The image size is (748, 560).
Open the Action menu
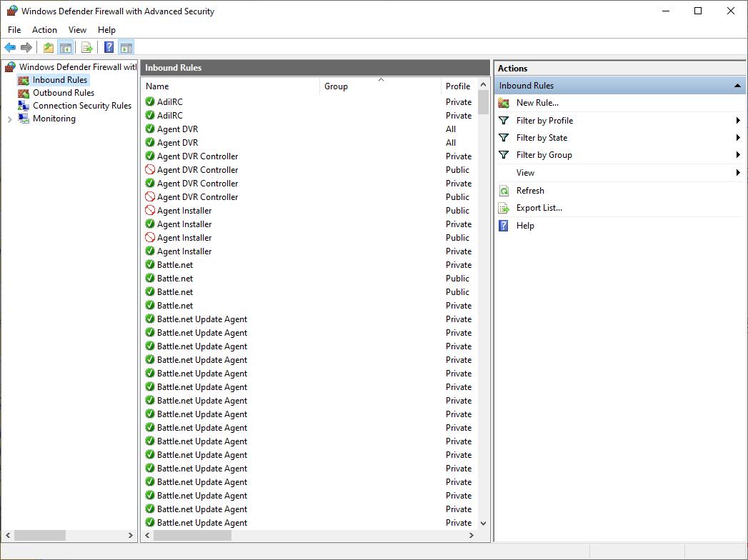click(x=44, y=29)
